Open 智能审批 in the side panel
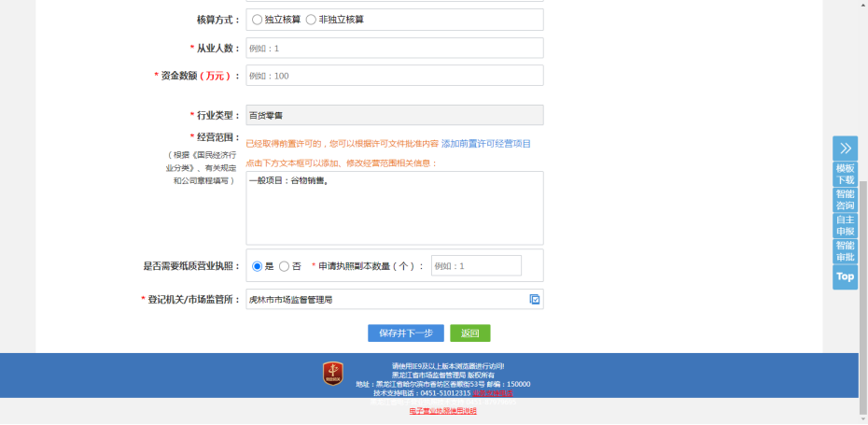The height and width of the screenshot is (425, 868). (845, 251)
